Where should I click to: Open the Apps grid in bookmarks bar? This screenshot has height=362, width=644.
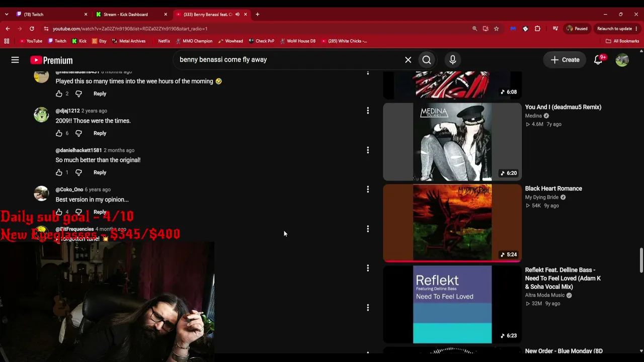click(7, 41)
